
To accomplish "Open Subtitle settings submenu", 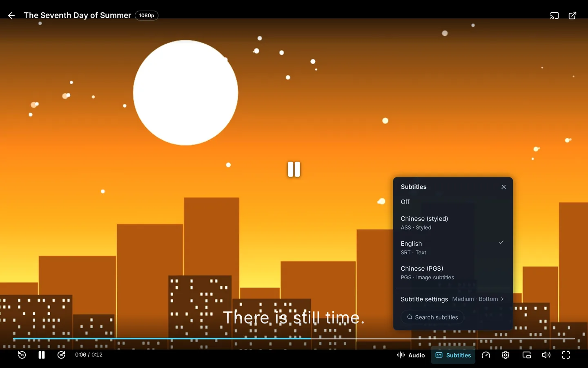I will tap(453, 299).
